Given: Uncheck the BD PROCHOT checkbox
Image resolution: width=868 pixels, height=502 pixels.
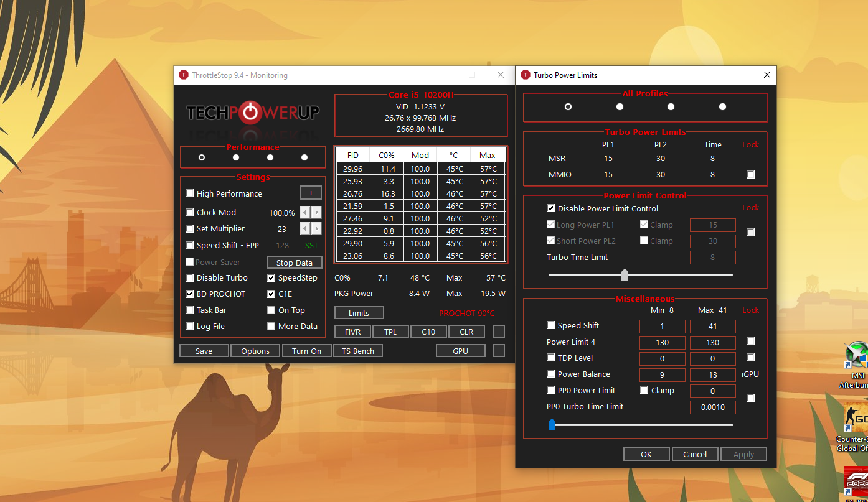Looking at the screenshot, I should point(190,294).
